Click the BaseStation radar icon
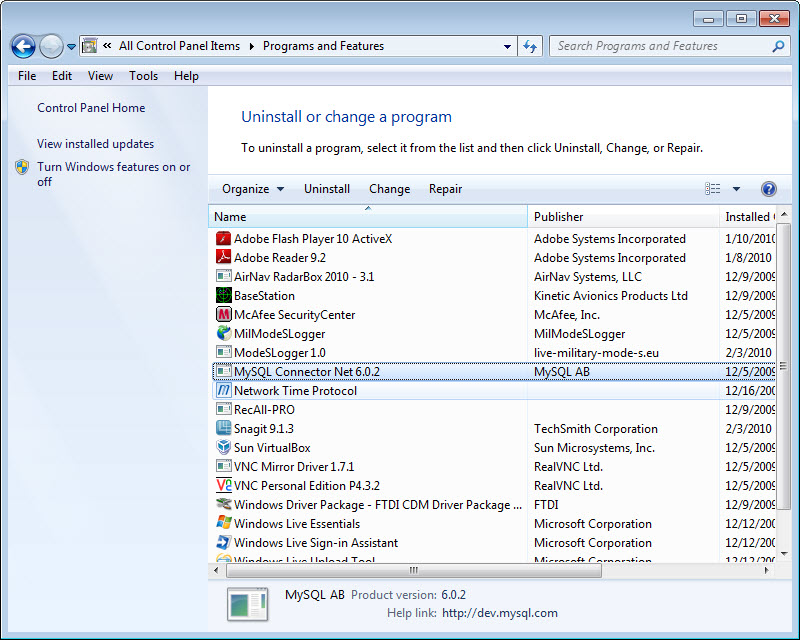The width and height of the screenshot is (800, 640). pos(223,295)
